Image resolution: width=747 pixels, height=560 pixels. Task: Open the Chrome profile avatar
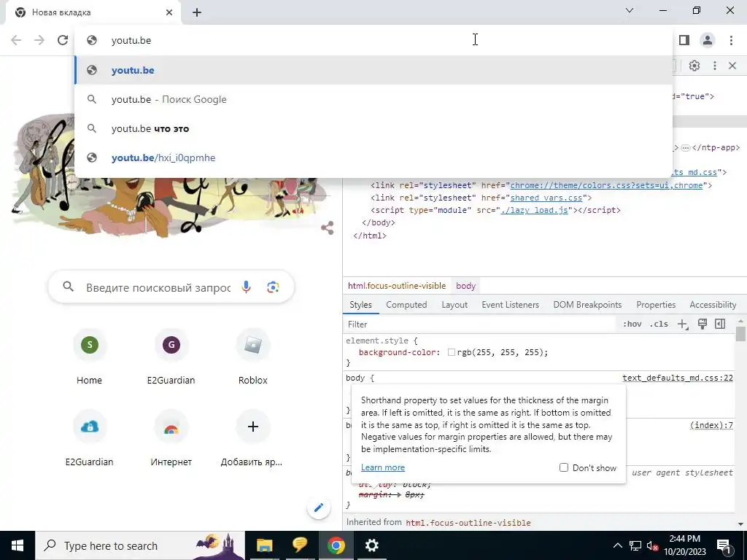(708, 41)
